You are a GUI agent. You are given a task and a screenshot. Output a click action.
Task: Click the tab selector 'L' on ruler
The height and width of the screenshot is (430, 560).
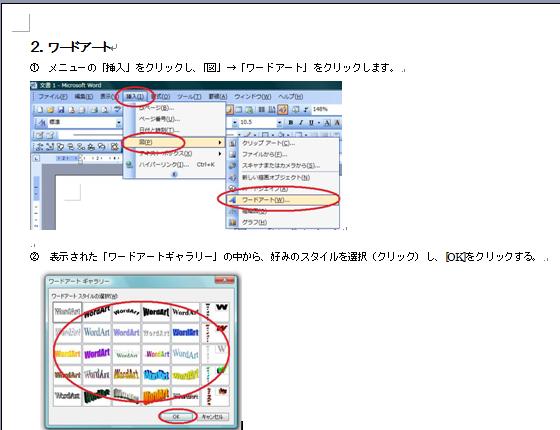click(x=36, y=158)
